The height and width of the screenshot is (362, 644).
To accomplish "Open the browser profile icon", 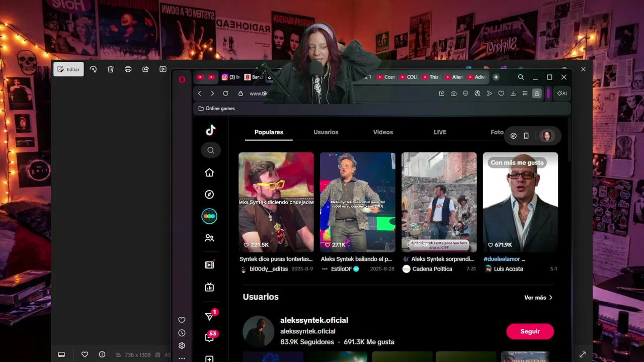I will click(537, 94).
